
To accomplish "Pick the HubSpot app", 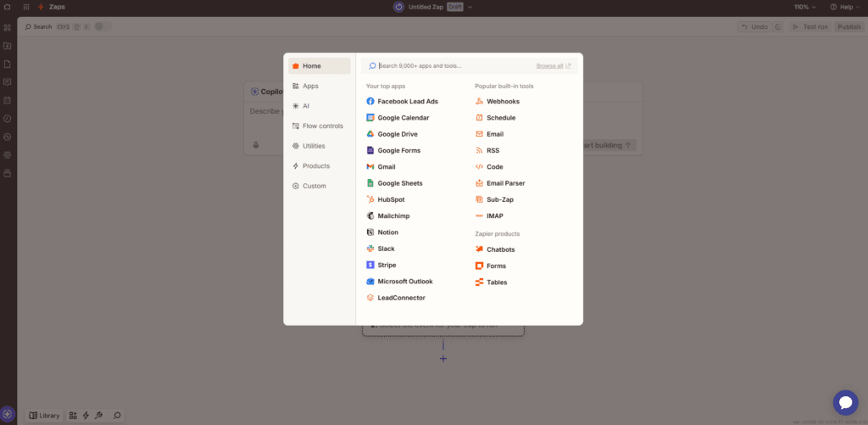I will [386, 199].
